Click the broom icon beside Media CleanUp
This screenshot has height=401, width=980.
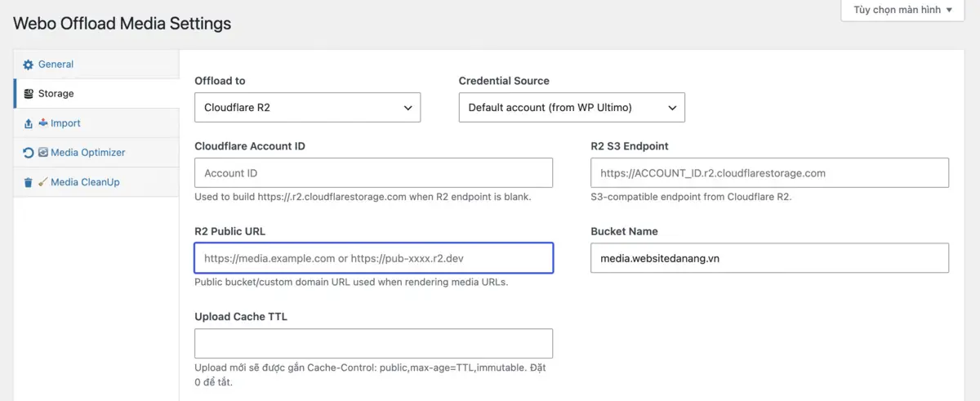[x=43, y=182]
